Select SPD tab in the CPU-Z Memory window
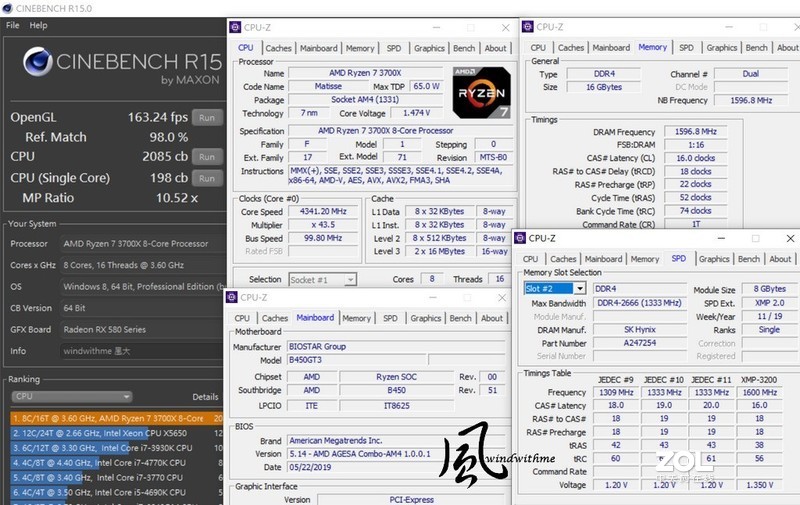 (686, 47)
